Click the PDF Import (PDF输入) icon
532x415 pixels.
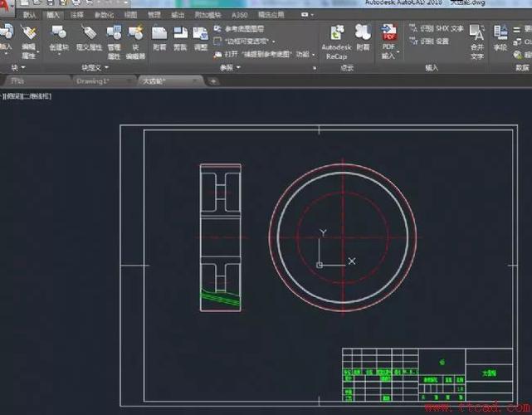point(388,32)
